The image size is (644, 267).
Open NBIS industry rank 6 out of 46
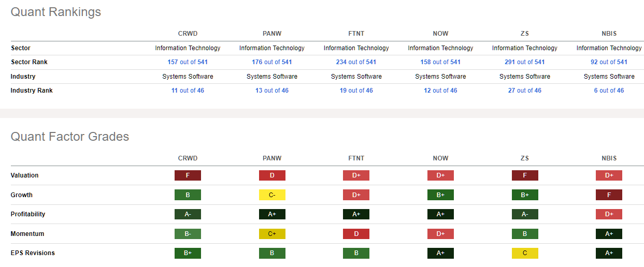click(609, 91)
